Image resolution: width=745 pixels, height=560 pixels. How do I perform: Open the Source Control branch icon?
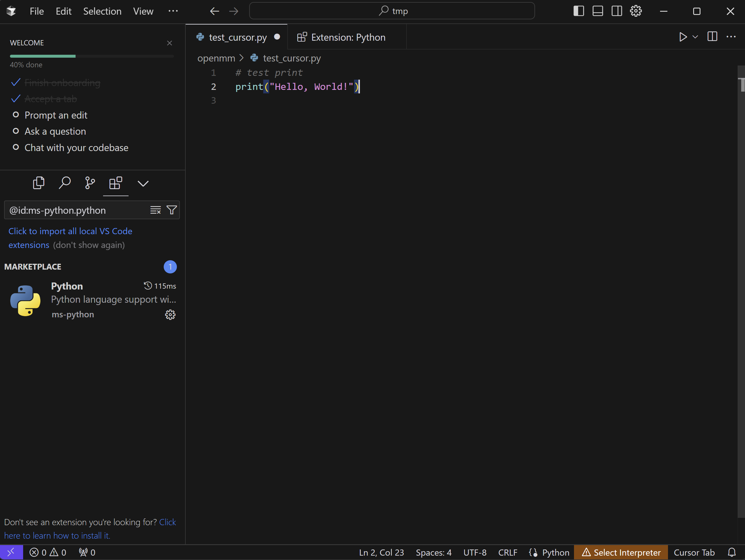90,183
